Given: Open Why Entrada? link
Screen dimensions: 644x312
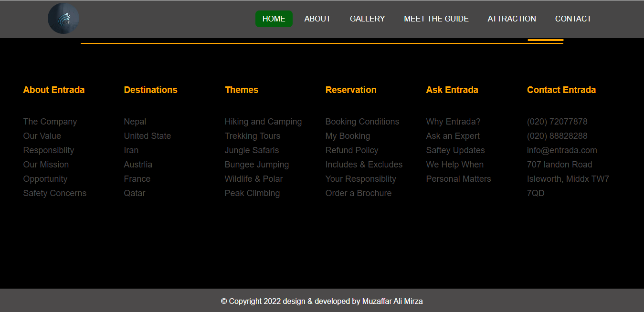Looking at the screenshot, I should point(453,122).
